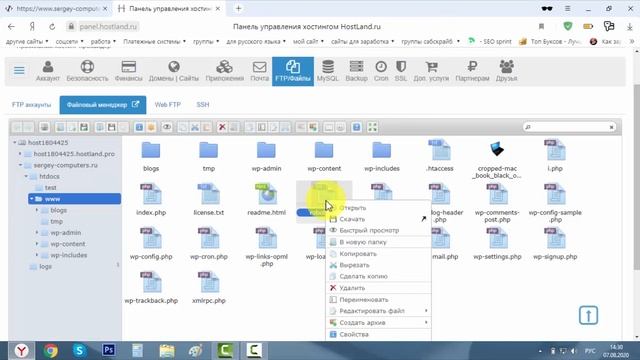Click the sort toolbar icon with green arrows

(x=313, y=127)
